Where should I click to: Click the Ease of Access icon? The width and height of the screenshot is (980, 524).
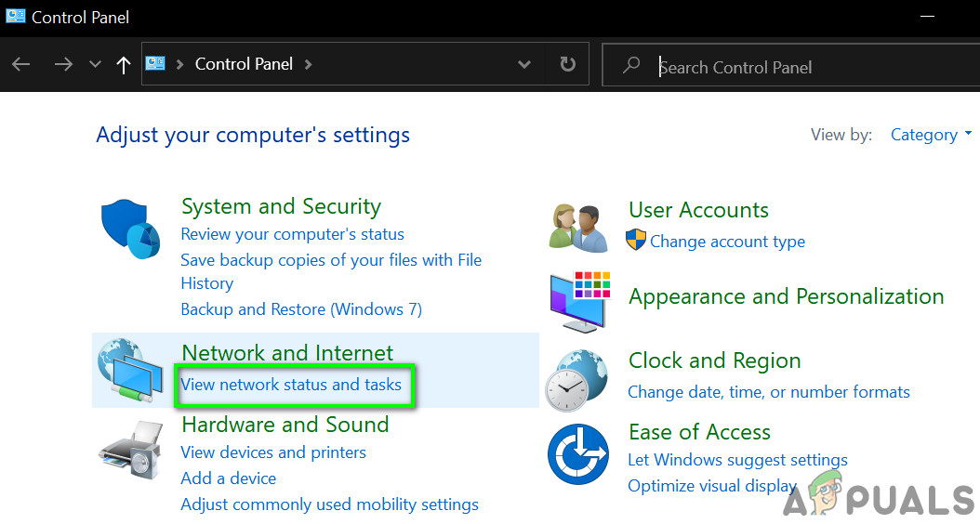click(x=577, y=454)
